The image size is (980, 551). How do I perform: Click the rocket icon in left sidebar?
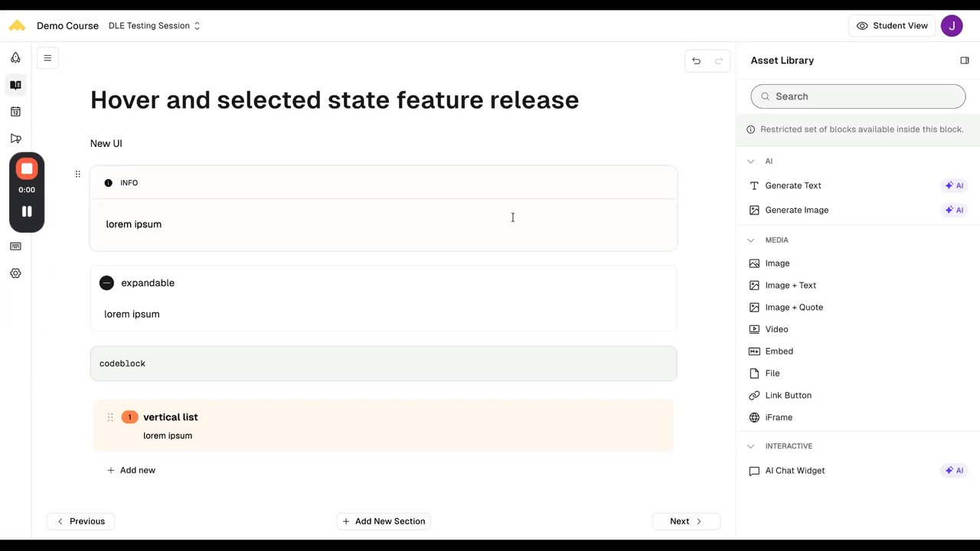[x=15, y=57]
